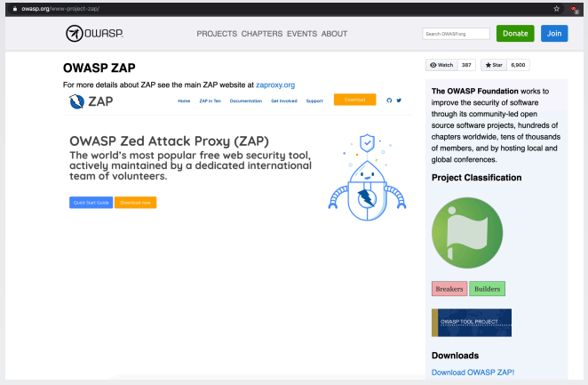Click the orange Download button in ZAP nav
Viewport: 588px width, 385px height.
coord(354,100)
